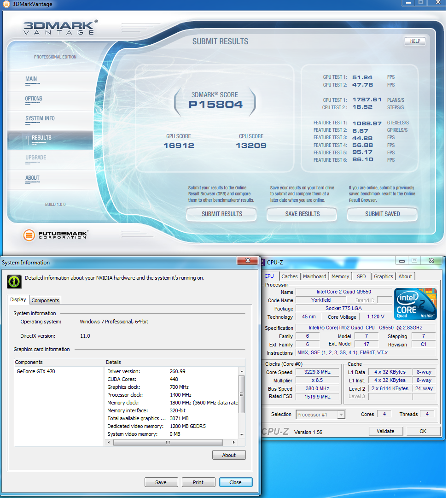Click the Driver version 260.99 row
Image resolution: width=448 pixels, height=498 pixels.
[171, 371]
